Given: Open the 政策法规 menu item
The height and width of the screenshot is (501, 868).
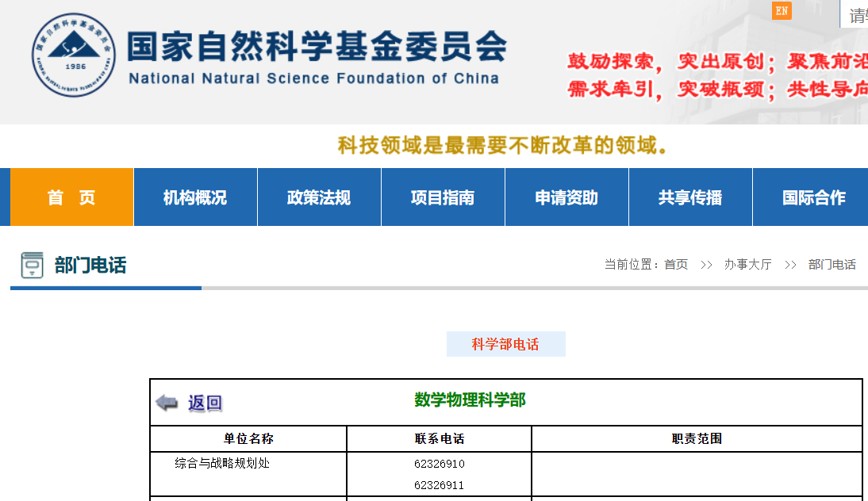Looking at the screenshot, I should 320,197.
